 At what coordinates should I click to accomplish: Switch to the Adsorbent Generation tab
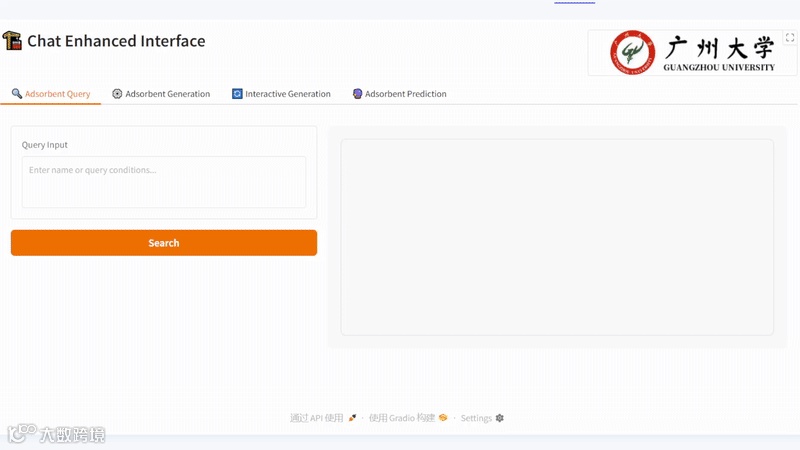coord(161,94)
